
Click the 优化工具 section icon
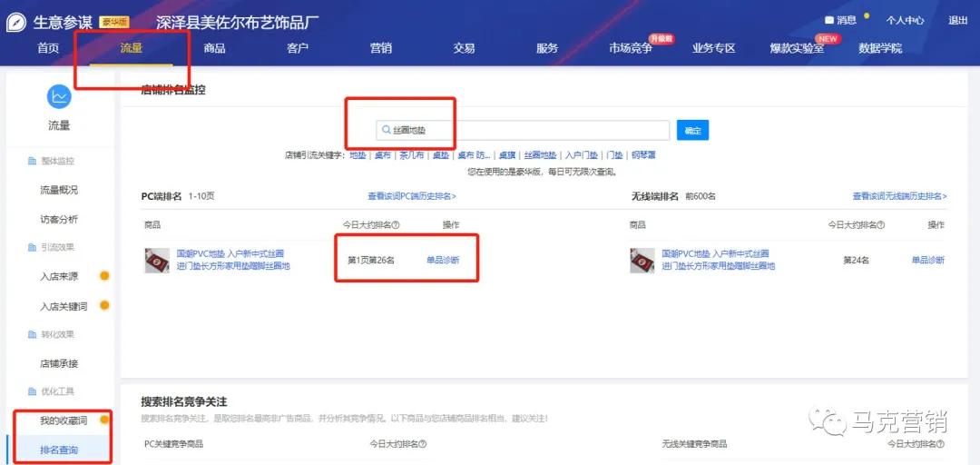[x=32, y=391]
